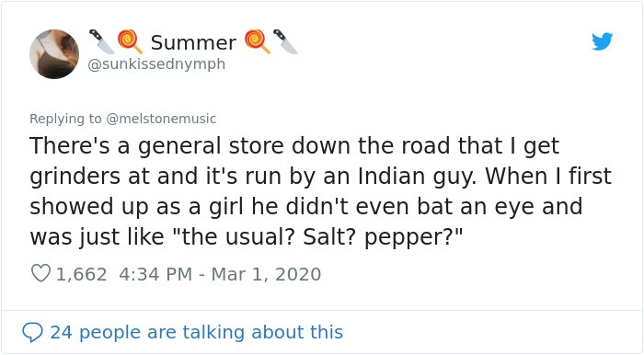
Task: Click the tweet text about the general store
Action: pos(320,191)
